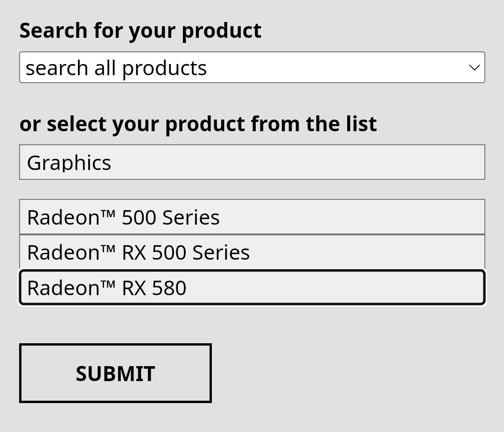The height and width of the screenshot is (432, 504).
Task: Click the SUBMIT label text
Action: (115, 374)
